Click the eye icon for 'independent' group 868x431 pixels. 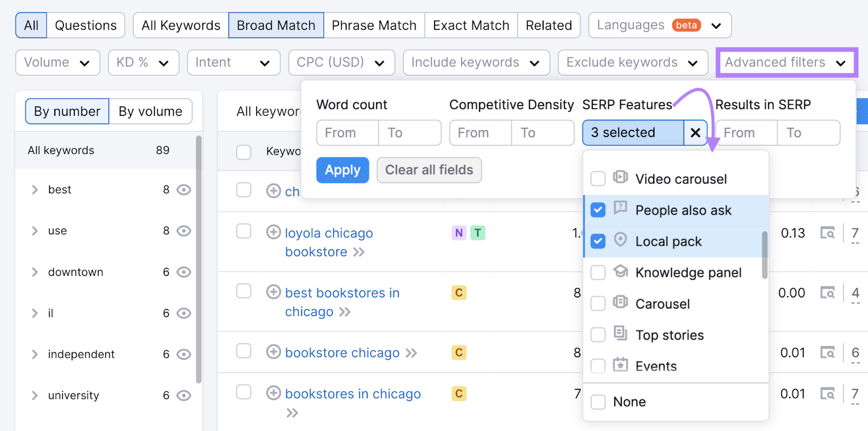184,355
